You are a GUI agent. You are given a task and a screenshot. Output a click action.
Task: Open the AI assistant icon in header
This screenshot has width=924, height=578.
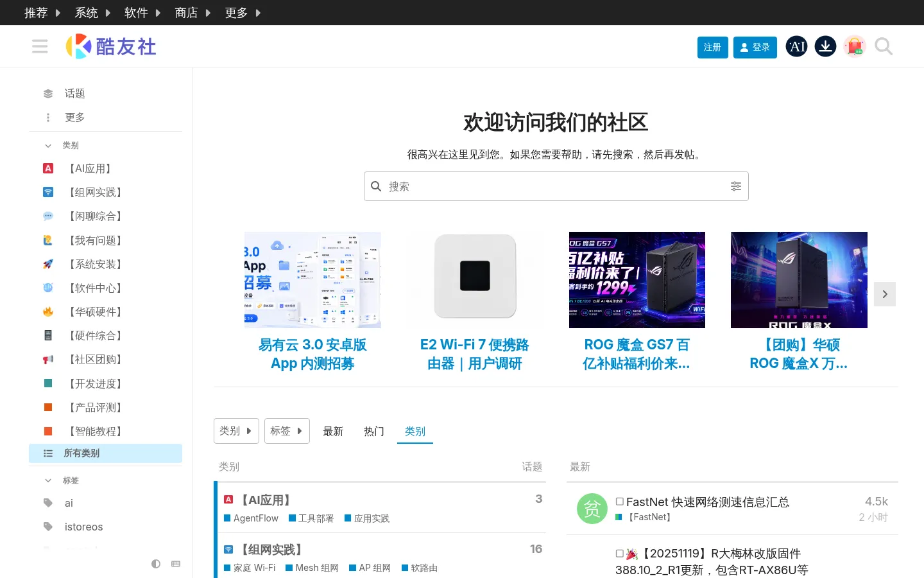797,46
